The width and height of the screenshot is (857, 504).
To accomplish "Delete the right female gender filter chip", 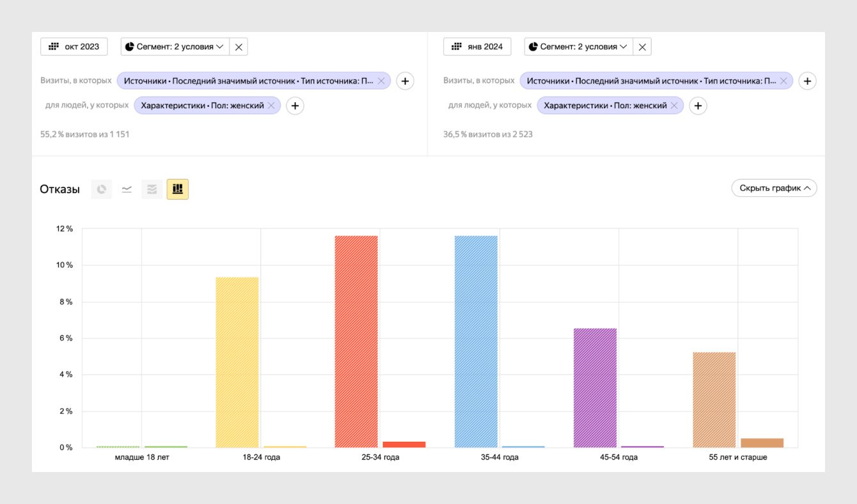I will pyautogui.click(x=673, y=106).
